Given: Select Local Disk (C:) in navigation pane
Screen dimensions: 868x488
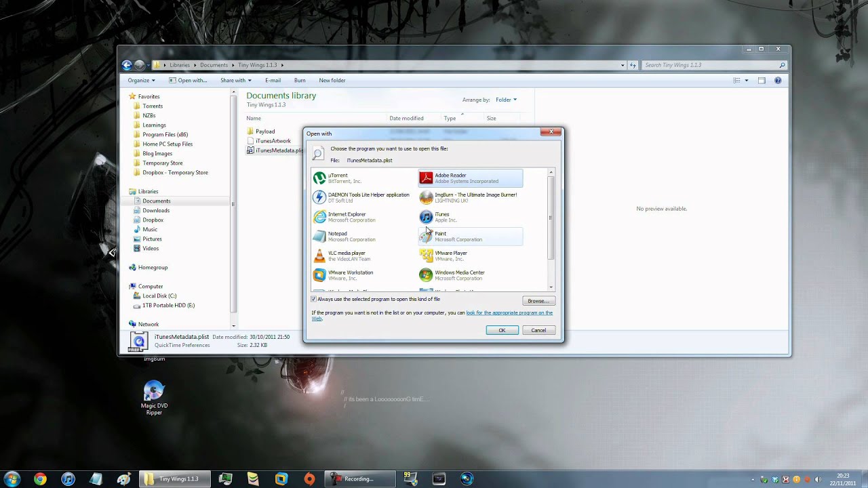Looking at the screenshot, I should click(x=159, y=296).
